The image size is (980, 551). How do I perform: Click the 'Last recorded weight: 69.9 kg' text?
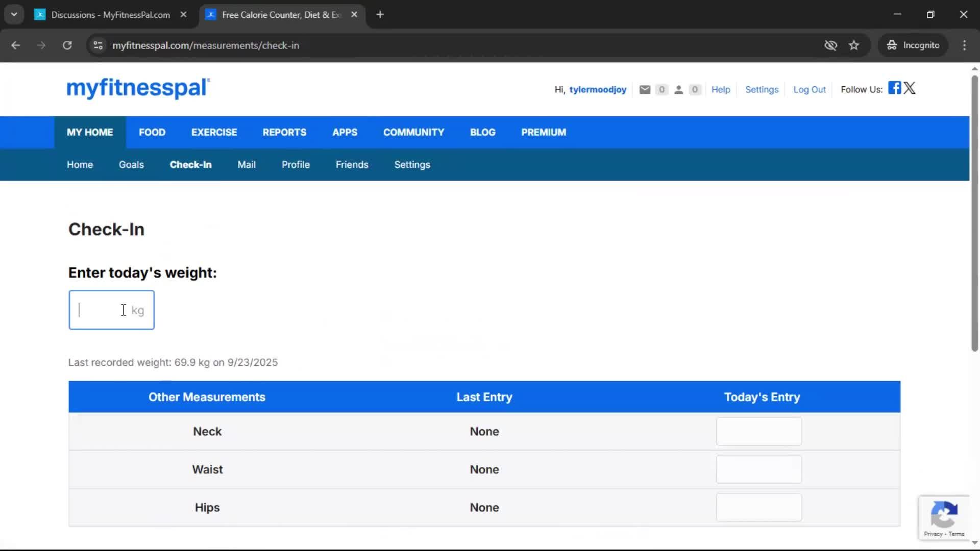pos(173,362)
